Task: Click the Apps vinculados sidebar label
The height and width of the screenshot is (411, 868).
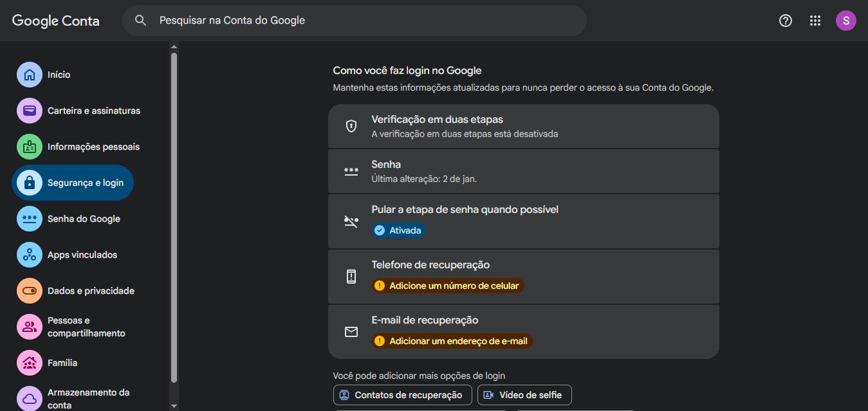Action: click(x=82, y=255)
